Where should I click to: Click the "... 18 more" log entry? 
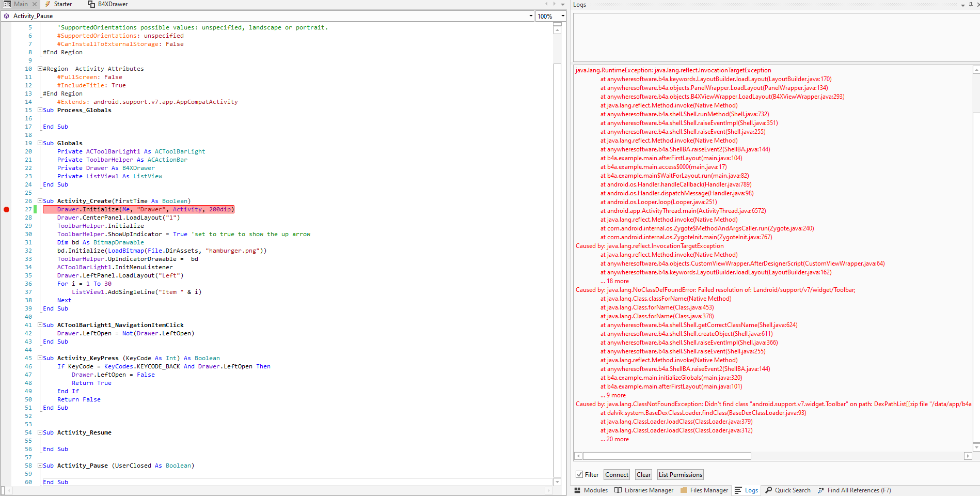click(614, 281)
